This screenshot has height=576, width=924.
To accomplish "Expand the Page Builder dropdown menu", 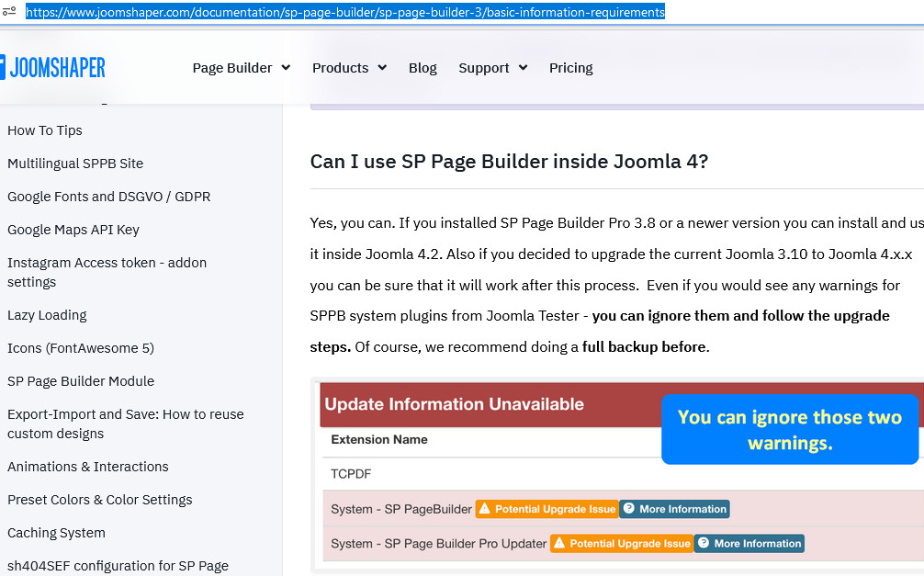I will 241,68.
